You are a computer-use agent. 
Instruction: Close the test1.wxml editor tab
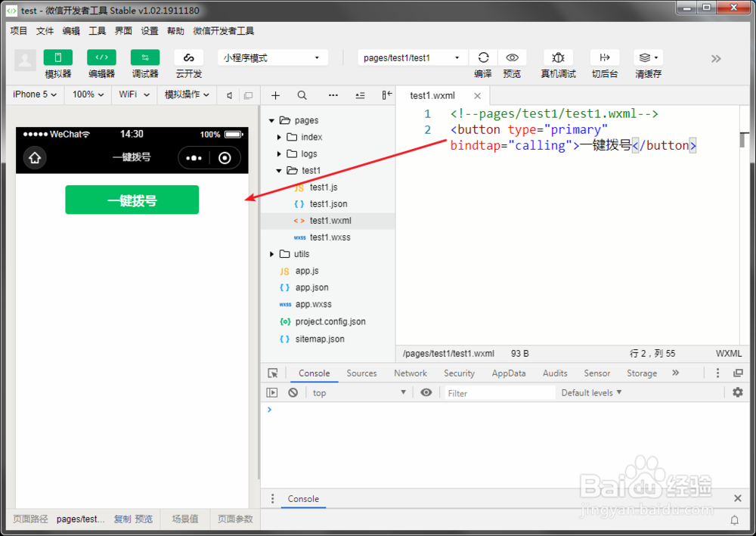coord(477,96)
